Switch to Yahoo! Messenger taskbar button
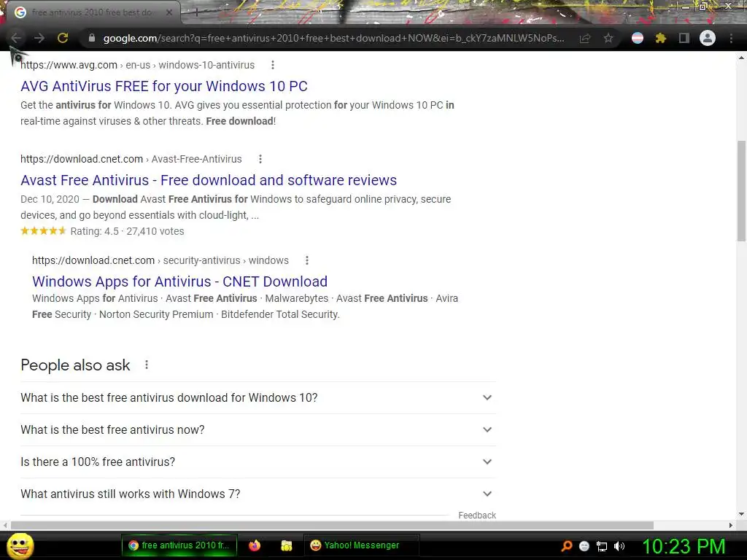The height and width of the screenshot is (560, 747). tap(361, 545)
